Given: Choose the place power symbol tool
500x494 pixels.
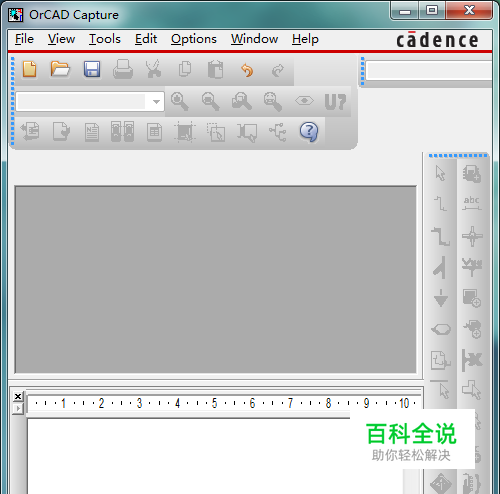Looking at the screenshot, I should [472, 267].
